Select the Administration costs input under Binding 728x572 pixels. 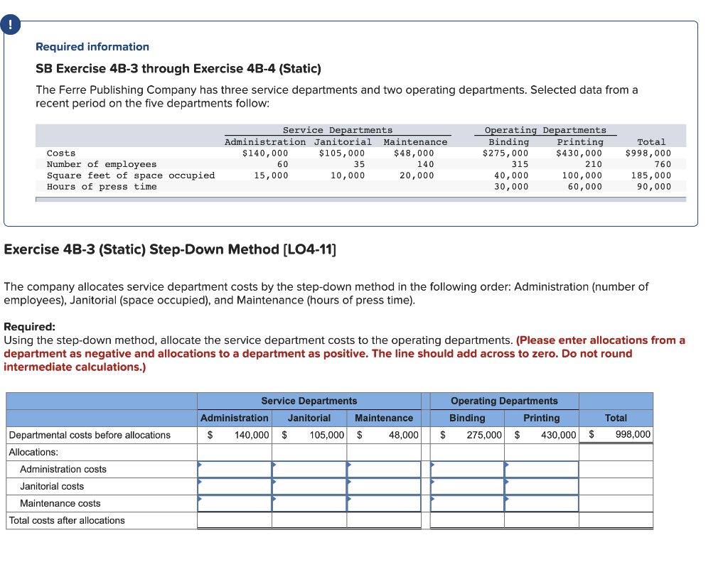[466, 469]
